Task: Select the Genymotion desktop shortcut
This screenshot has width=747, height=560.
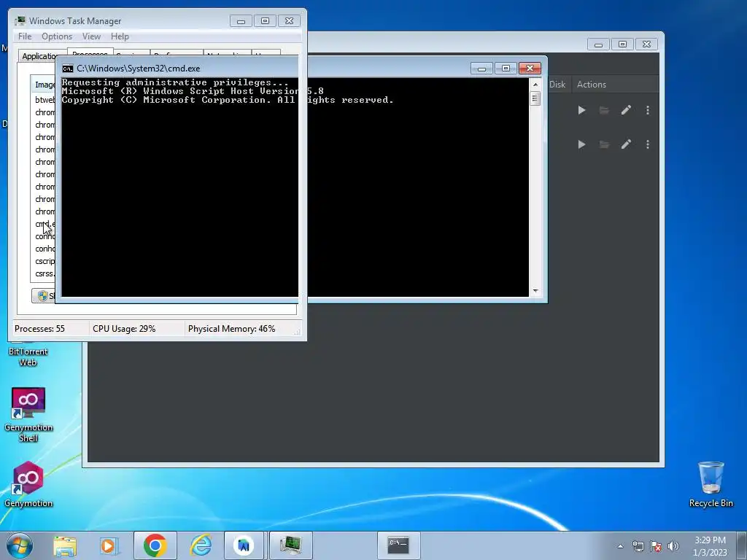Action: coord(28,484)
